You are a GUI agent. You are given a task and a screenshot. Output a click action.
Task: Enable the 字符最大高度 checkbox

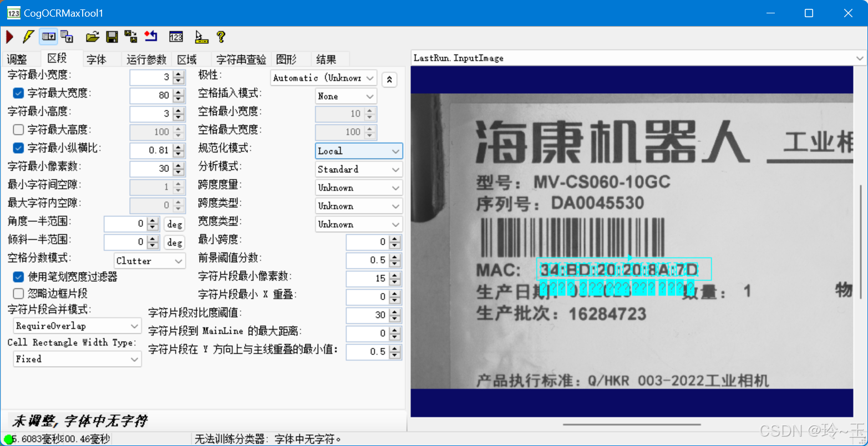18,130
